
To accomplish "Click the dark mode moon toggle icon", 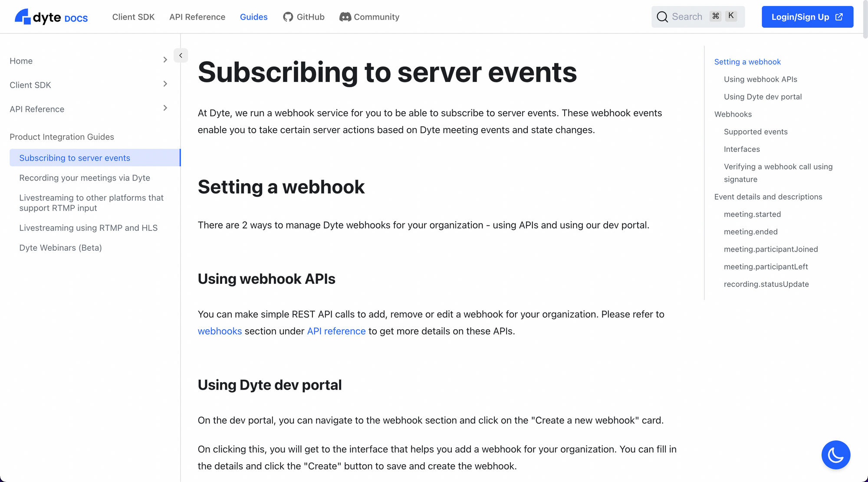I will point(836,455).
